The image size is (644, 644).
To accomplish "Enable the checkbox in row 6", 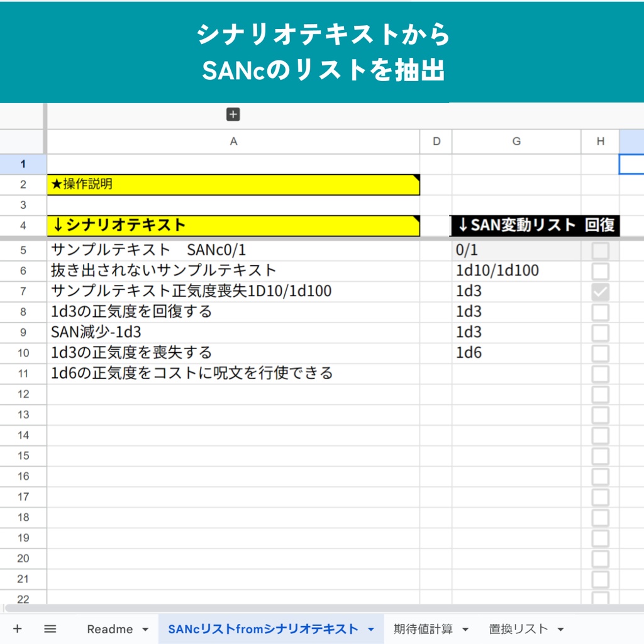I will 599,270.
